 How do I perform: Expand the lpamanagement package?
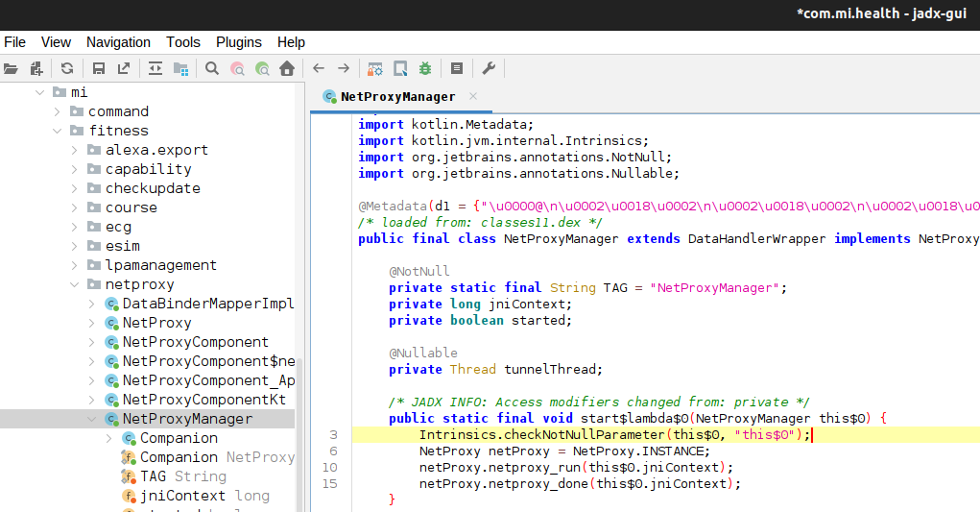click(x=74, y=266)
